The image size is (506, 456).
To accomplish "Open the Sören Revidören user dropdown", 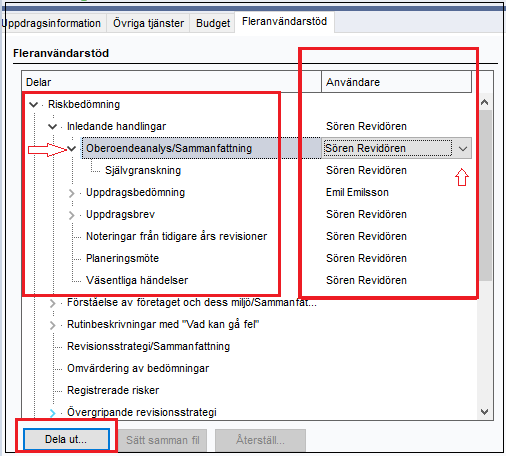I will click(x=463, y=148).
